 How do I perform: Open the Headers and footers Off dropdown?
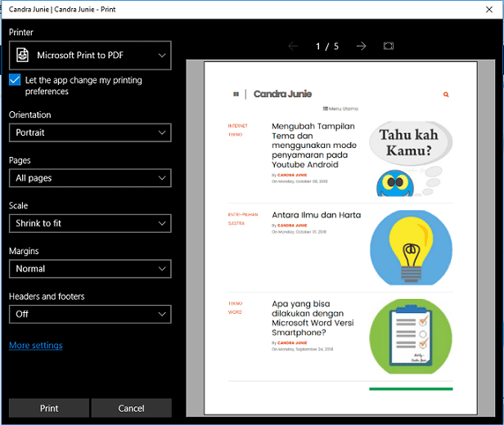pyautogui.click(x=90, y=314)
